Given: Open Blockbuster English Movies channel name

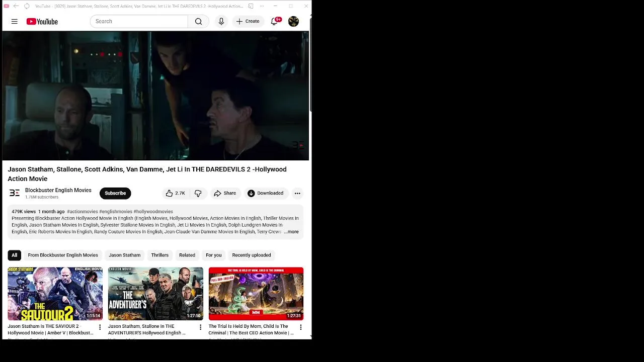Looking at the screenshot, I should [x=58, y=190].
